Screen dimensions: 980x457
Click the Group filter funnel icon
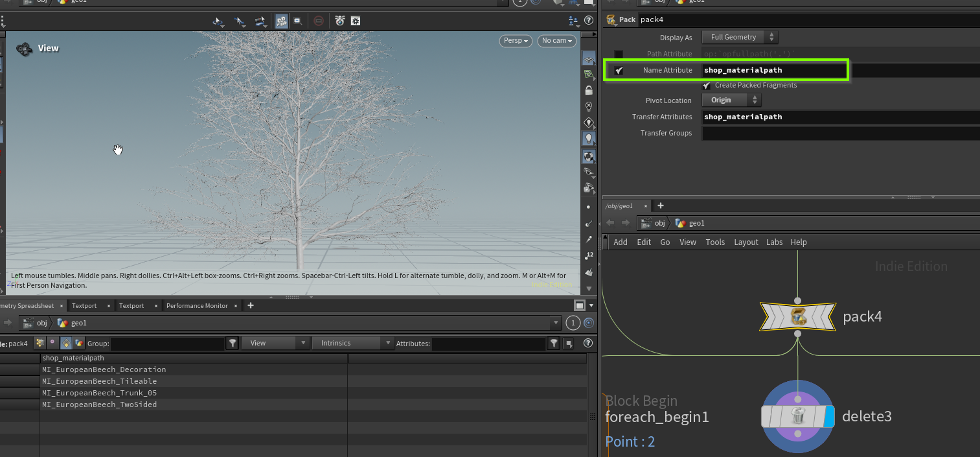point(233,343)
